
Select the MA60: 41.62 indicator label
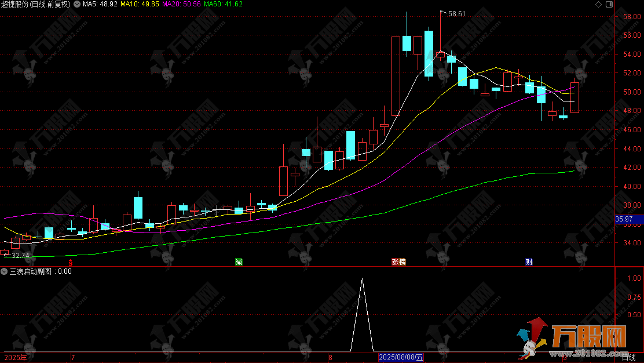click(223, 4)
